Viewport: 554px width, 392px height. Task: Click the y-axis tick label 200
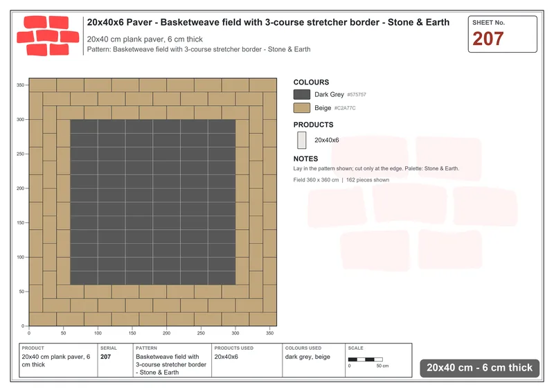tap(20, 188)
